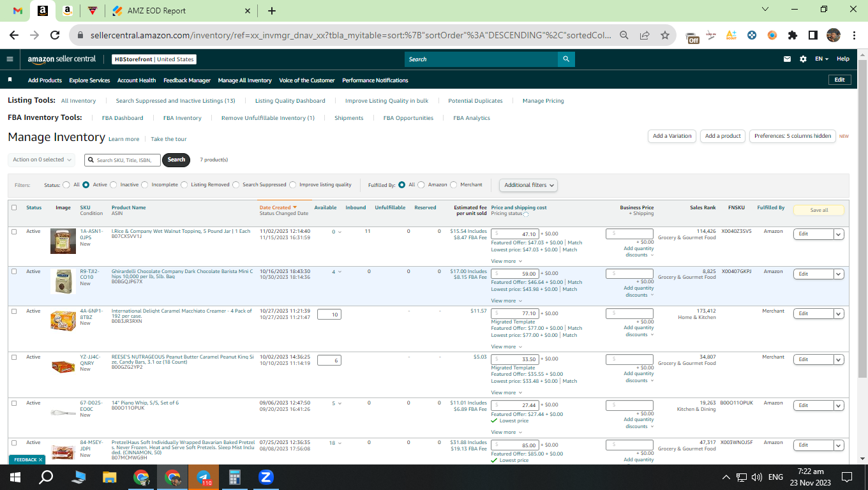
Task: Open a new browser tab
Action: click(x=272, y=11)
